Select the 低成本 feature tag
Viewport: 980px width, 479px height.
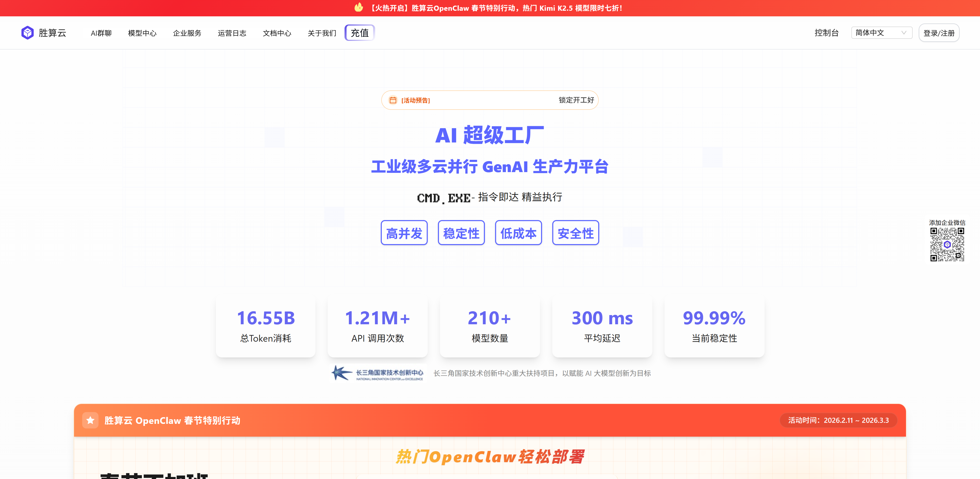(518, 233)
